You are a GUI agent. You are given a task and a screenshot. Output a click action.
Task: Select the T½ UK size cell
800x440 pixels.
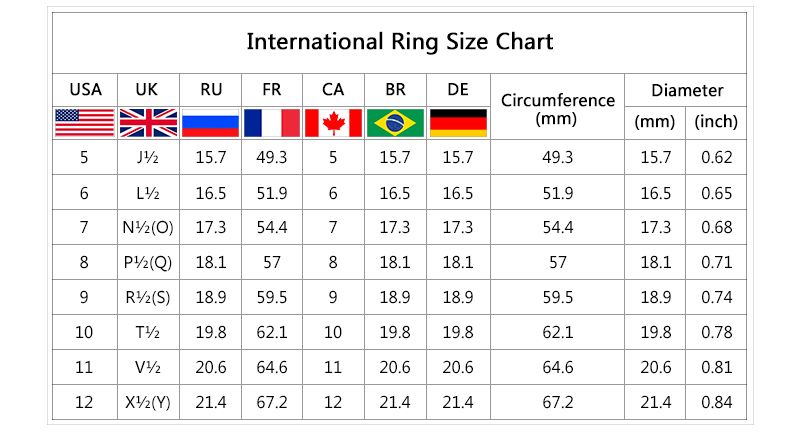(x=147, y=332)
